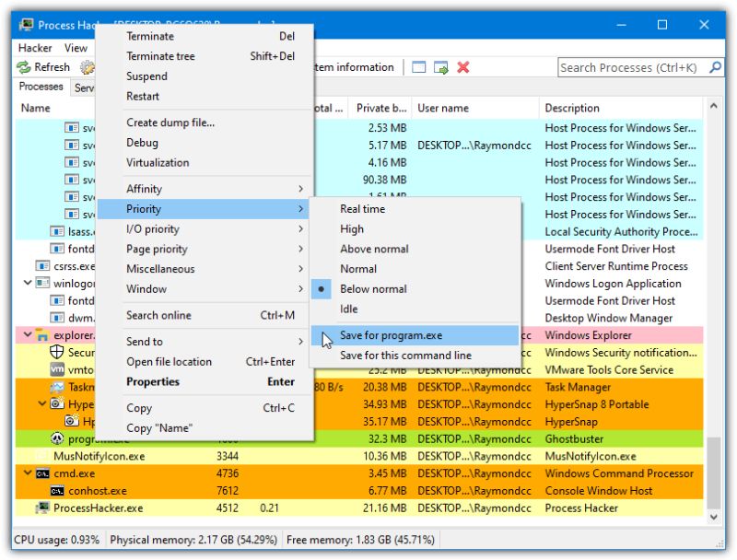Expand the Page priority submenu
737x560 pixels.
tap(204, 249)
